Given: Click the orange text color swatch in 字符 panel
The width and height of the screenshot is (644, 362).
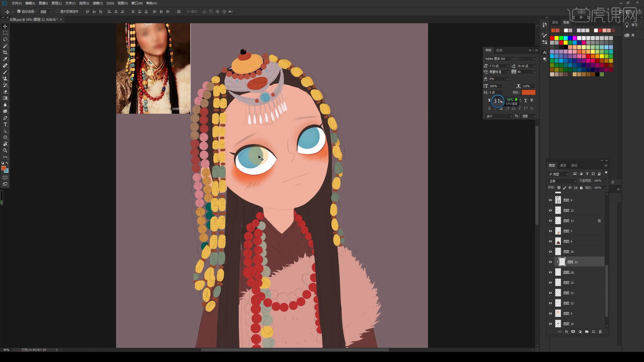Looking at the screenshot, I should click(x=528, y=93).
